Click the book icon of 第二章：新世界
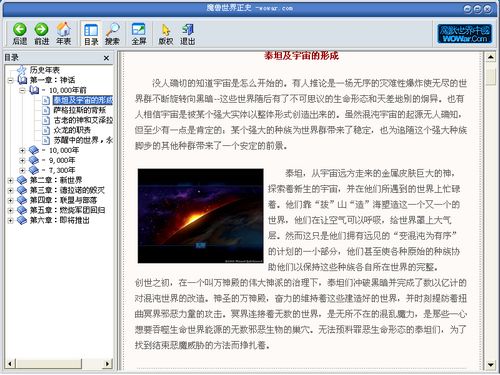The height and width of the screenshot is (375, 500). [x=22, y=180]
